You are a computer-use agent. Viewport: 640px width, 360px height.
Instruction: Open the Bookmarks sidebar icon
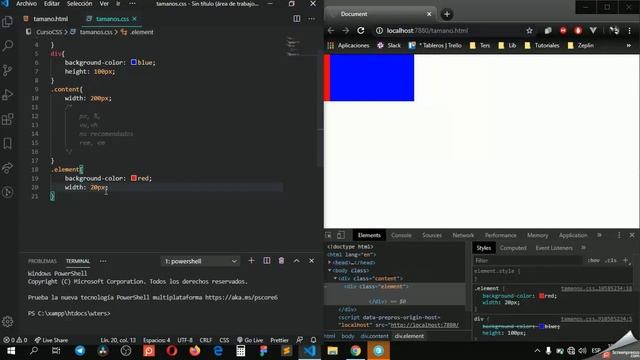(x=7, y=143)
